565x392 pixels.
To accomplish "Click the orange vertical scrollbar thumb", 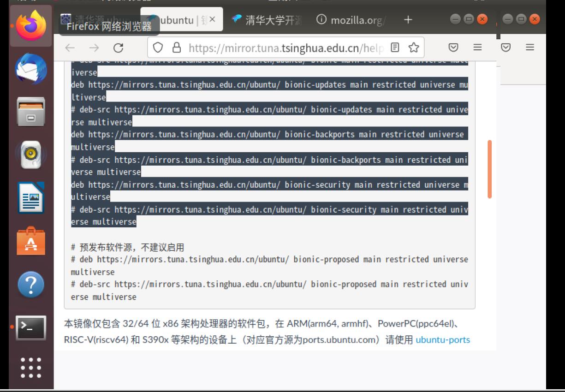I will coord(489,169).
